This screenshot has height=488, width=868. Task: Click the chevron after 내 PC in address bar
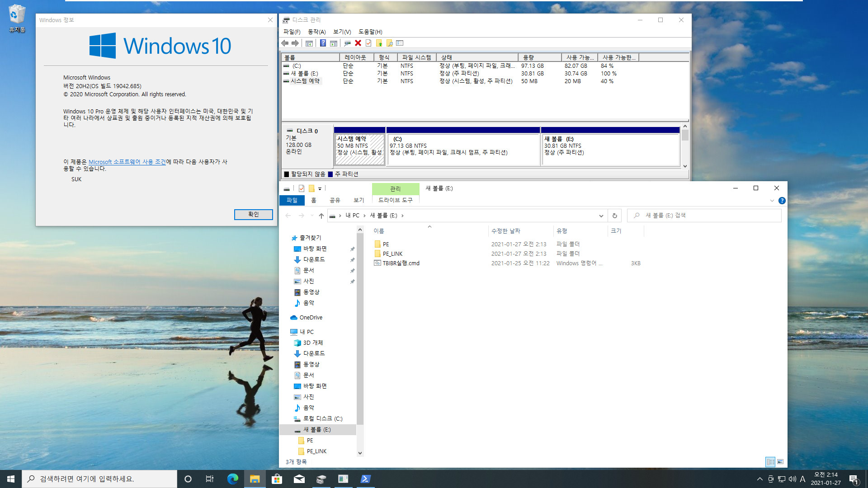click(x=364, y=216)
